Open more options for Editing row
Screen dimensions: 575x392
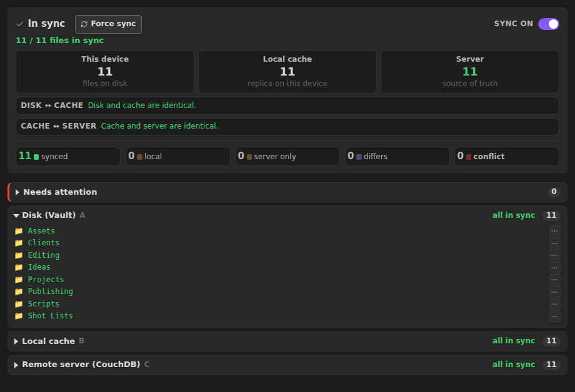pos(554,255)
